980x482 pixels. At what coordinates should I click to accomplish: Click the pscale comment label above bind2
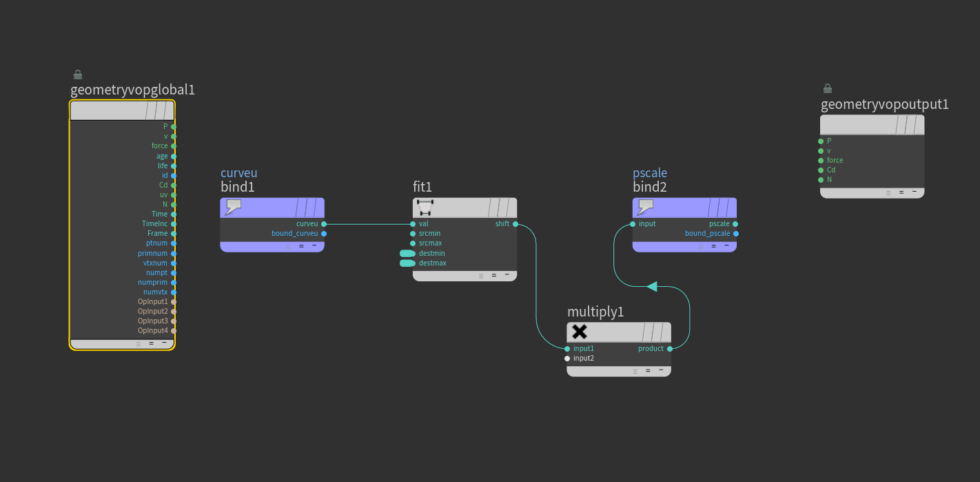650,173
